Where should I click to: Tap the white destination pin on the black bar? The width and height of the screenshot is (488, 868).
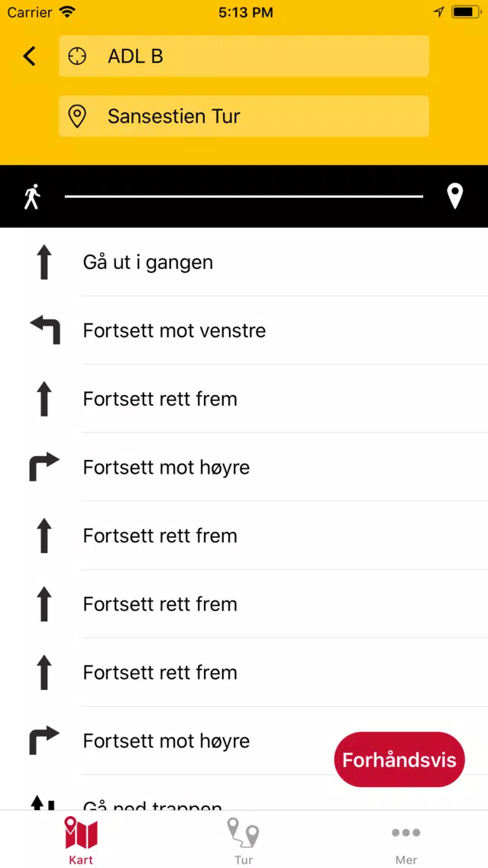pyautogui.click(x=455, y=196)
